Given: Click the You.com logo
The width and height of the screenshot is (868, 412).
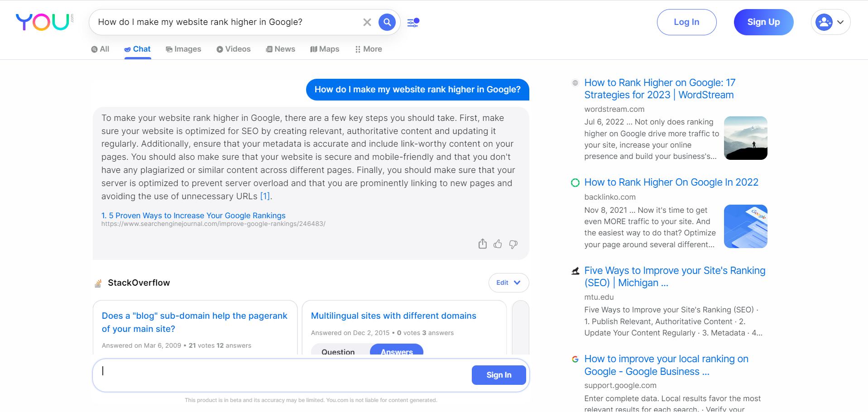Looking at the screenshot, I should point(44,22).
